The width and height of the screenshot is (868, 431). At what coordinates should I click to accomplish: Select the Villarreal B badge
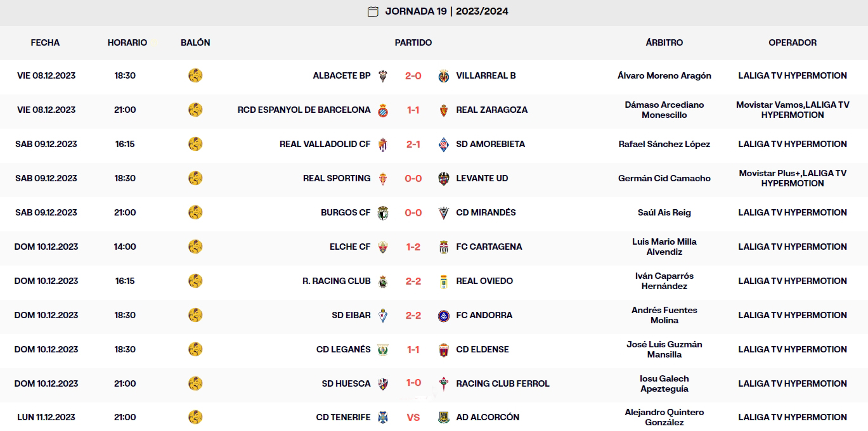click(x=444, y=75)
